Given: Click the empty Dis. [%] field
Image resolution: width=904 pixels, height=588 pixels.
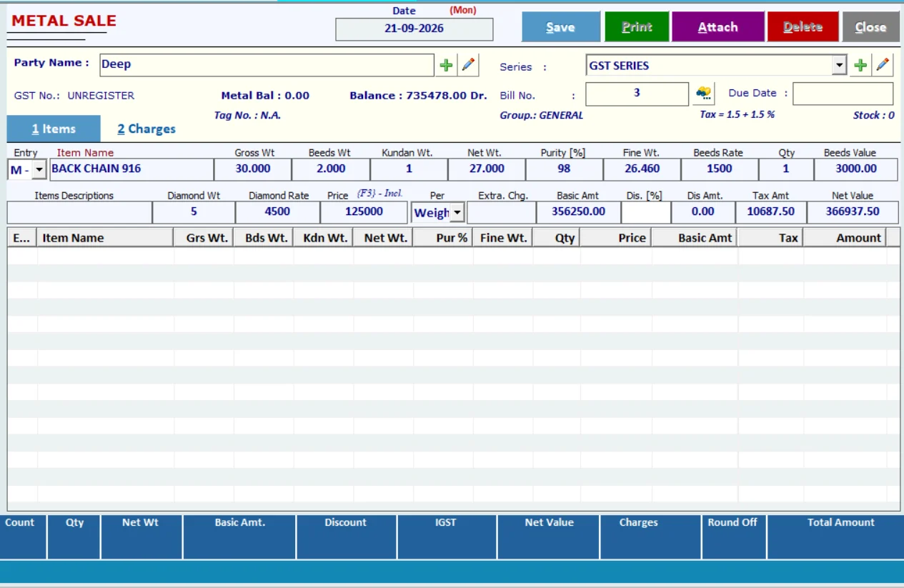Looking at the screenshot, I should [646, 212].
